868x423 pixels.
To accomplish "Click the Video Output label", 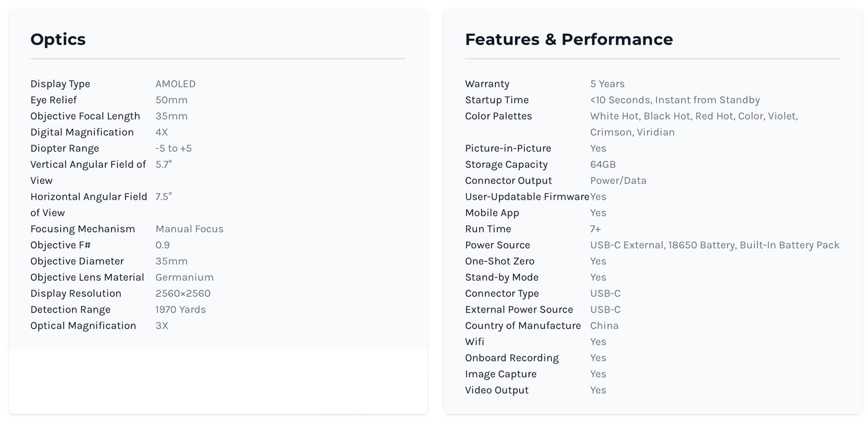I will click(x=496, y=391).
